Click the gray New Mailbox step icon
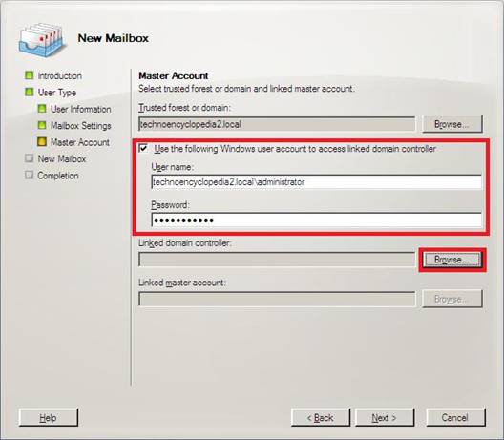 pos(30,158)
